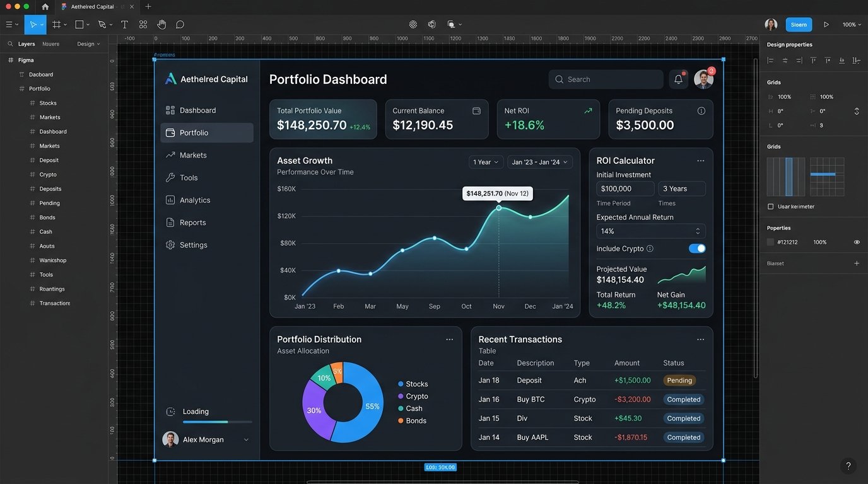The width and height of the screenshot is (868, 484).
Task: Open the ROI Calculator ellipsis menu
Action: pos(700,161)
